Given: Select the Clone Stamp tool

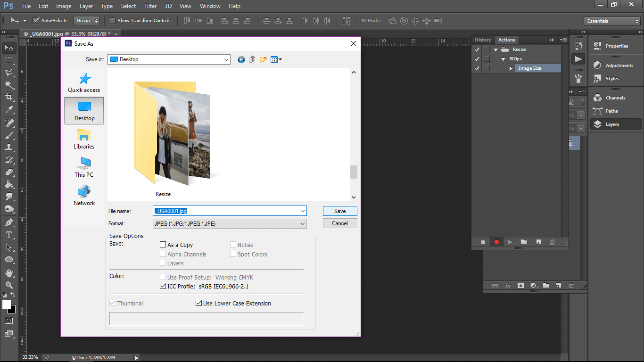Looking at the screenshot, I should tap(9, 148).
